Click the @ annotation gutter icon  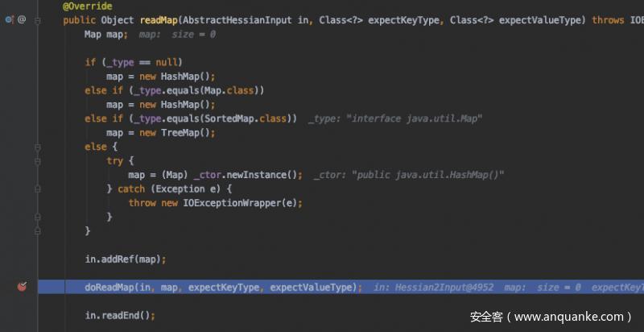[22, 19]
